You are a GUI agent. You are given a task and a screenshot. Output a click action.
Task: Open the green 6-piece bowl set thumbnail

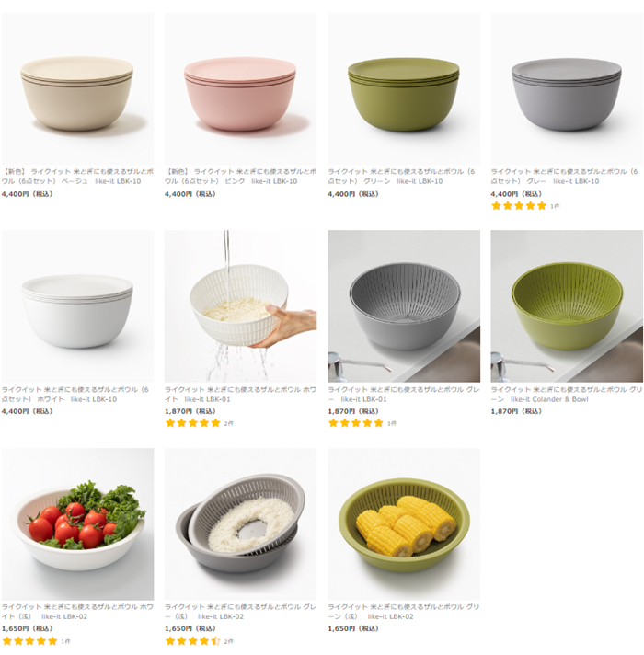(404, 89)
